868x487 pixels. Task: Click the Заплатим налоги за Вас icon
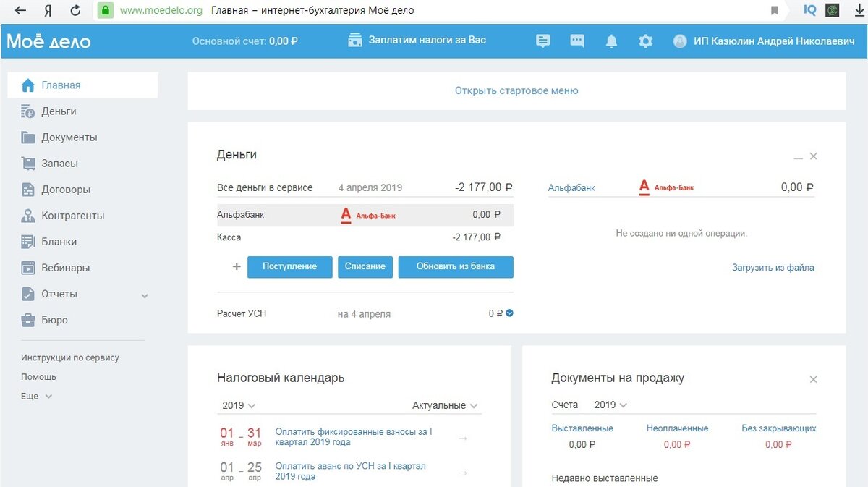(354, 40)
